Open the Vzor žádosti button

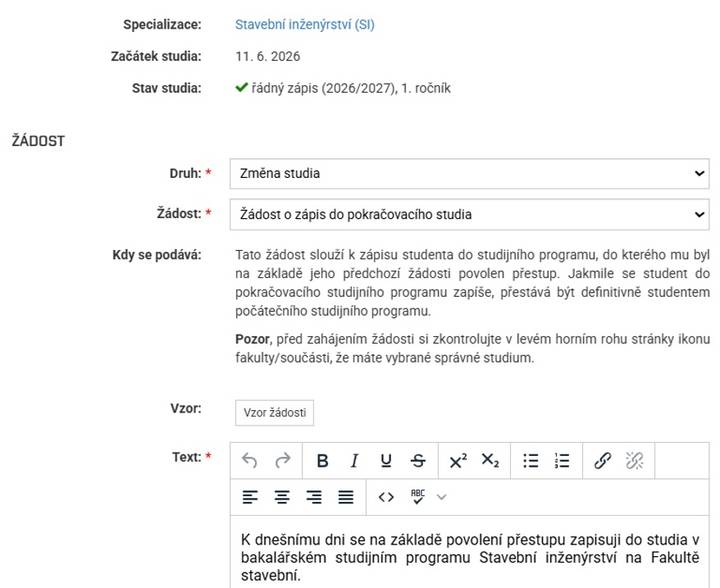[275, 413]
